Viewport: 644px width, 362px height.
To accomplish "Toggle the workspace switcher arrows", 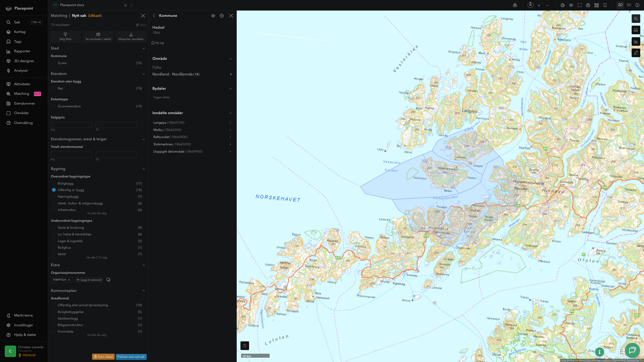I will [131, 5].
